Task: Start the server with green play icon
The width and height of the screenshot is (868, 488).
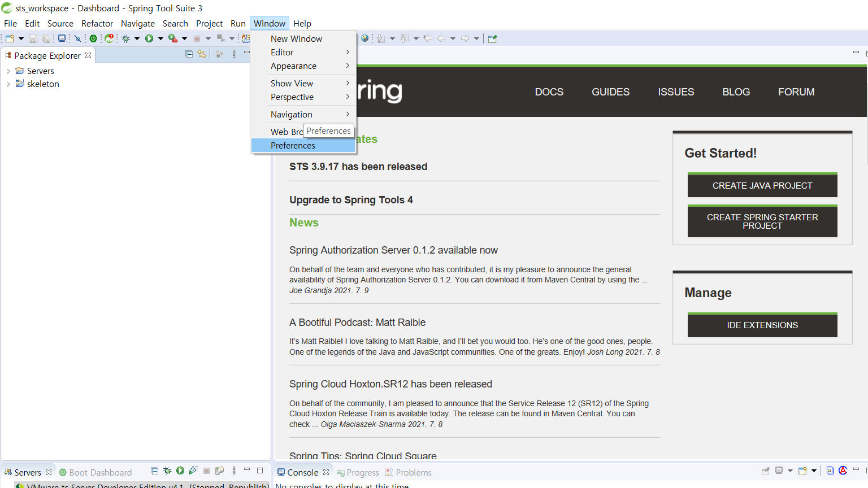Action: pos(180,470)
